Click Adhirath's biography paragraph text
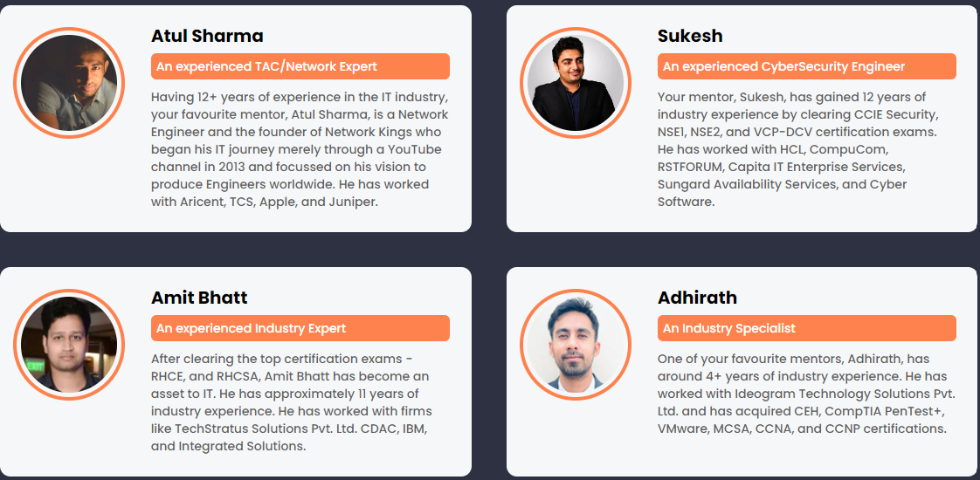 tap(806, 394)
